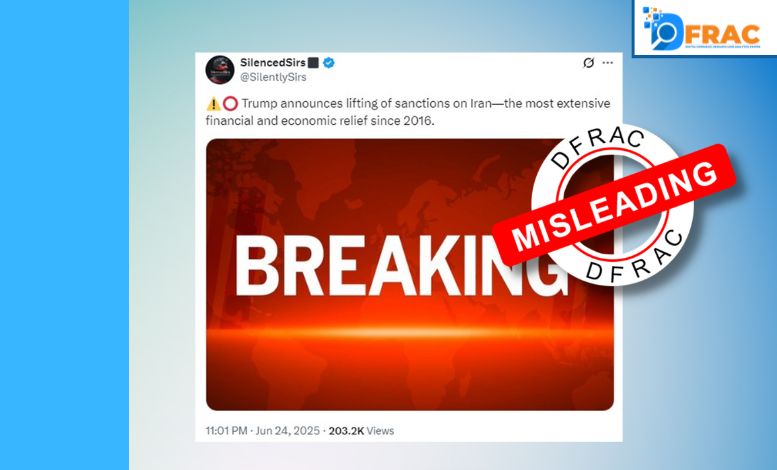Click the @SilentlySirs handle

coord(273,77)
